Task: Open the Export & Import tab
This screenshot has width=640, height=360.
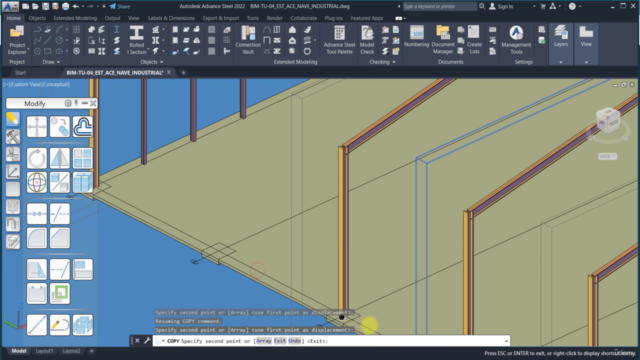Action: tap(221, 18)
